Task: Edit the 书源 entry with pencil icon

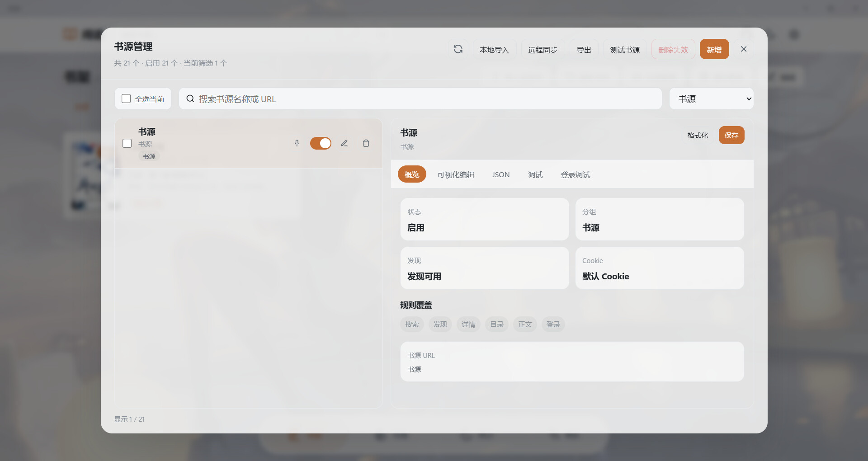Action: [x=344, y=143]
